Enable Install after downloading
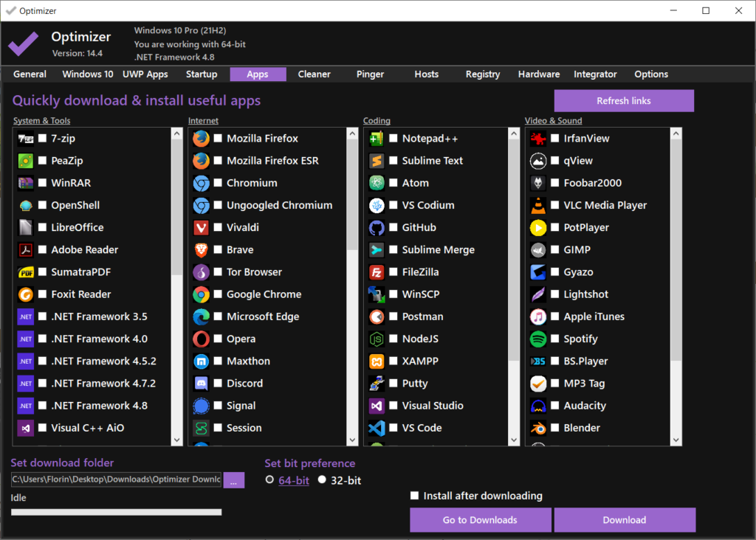This screenshot has height=540, width=756. [x=414, y=496]
